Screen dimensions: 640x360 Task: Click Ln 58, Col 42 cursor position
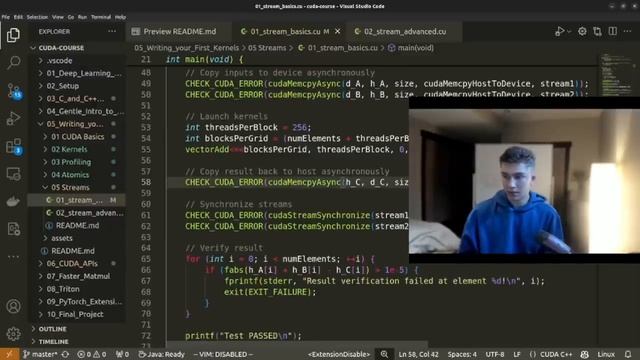[418, 354]
